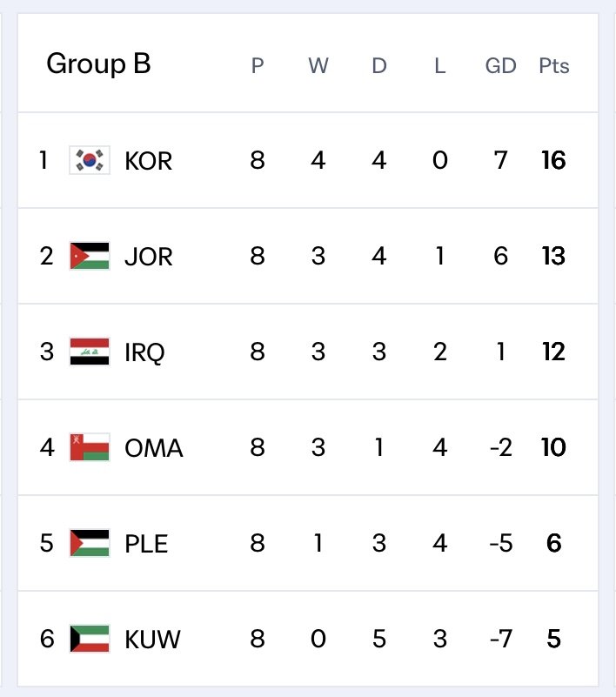This screenshot has height=697, width=616.
Task: Click the Group B heading
Action: tap(98, 64)
